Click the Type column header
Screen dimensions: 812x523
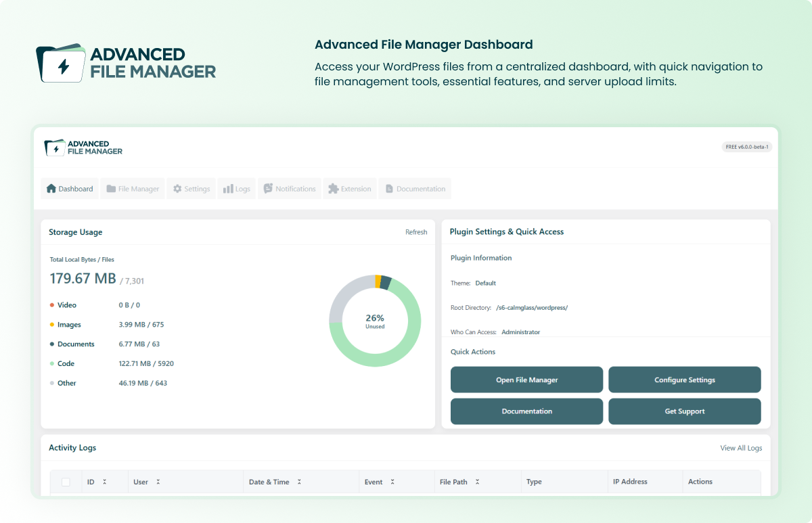[534, 482]
